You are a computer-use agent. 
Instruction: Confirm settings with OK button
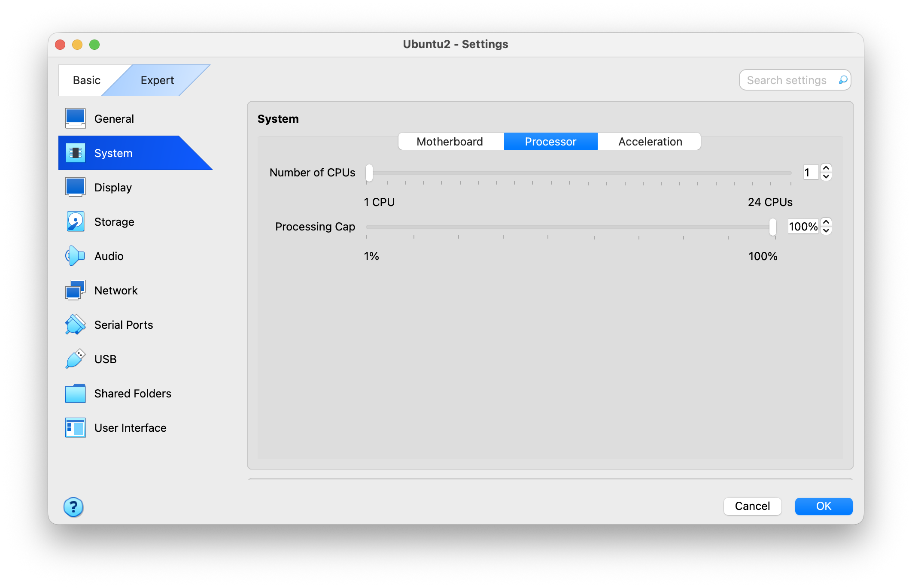(x=823, y=506)
